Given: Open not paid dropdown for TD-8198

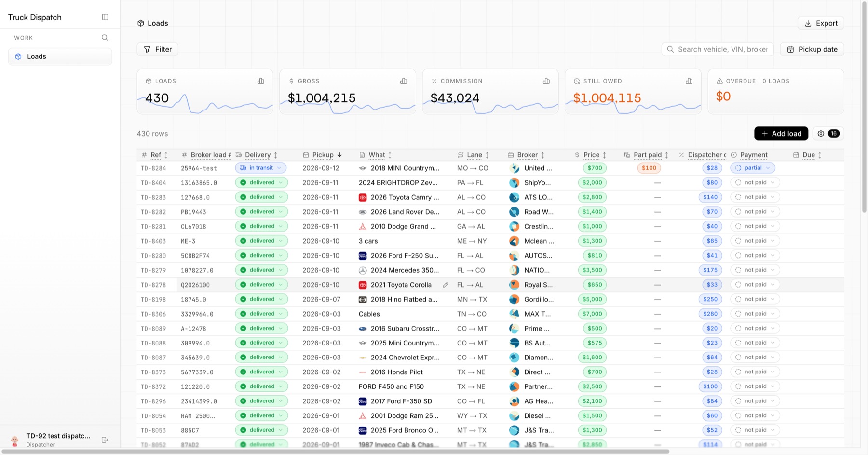Looking at the screenshot, I should point(755,299).
